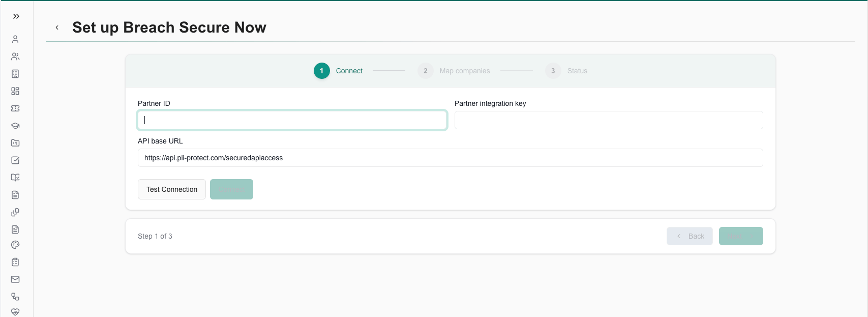Open the overlapping copy pages icon

(x=15, y=212)
